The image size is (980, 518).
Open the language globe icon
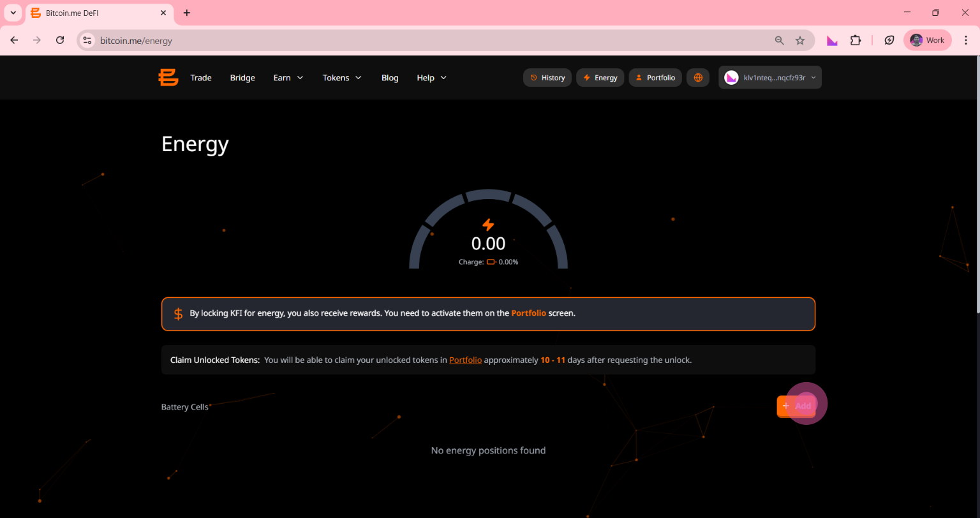tap(698, 78)
